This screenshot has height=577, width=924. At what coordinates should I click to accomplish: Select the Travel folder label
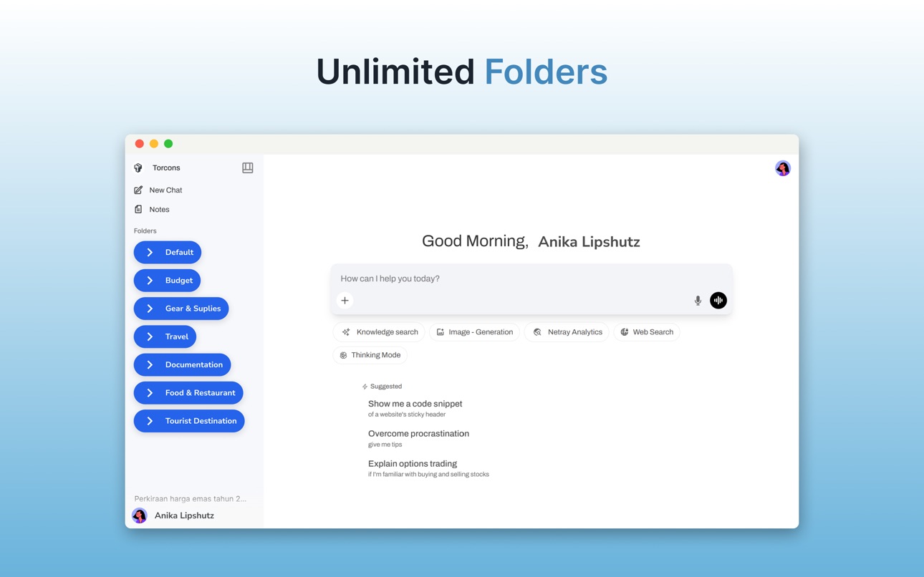[177, 336]
